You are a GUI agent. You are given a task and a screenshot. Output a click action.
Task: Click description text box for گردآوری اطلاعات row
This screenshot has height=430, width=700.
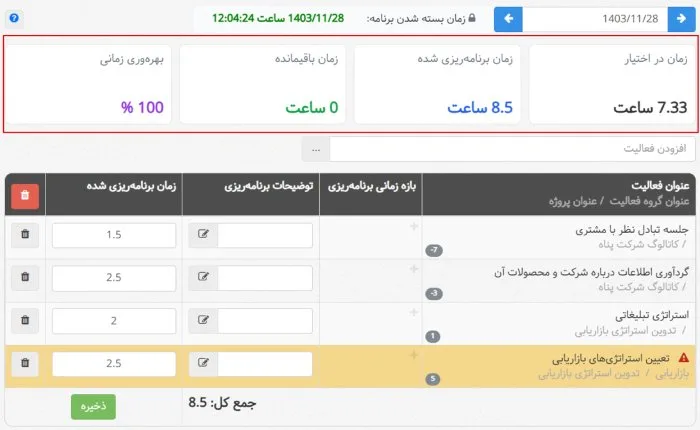(265, 278)
